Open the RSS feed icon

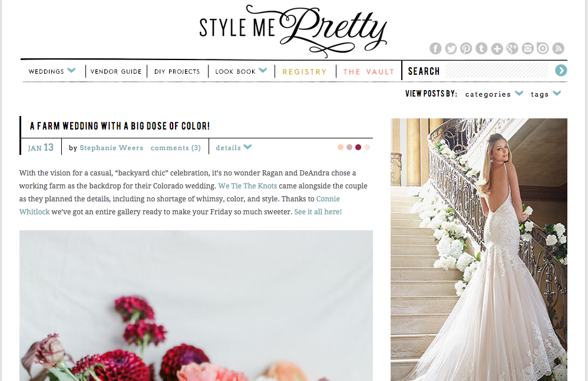click(559, 48)
